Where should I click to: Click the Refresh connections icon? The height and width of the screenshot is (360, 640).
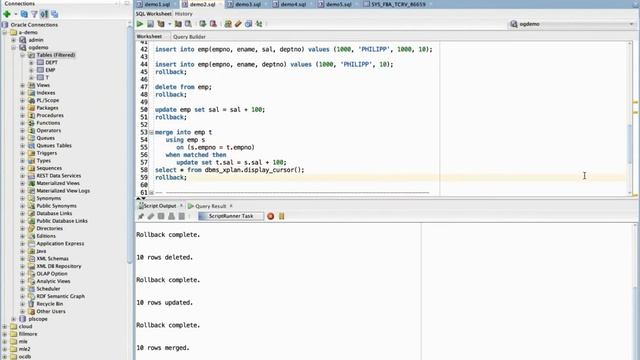tap(24, 14)
